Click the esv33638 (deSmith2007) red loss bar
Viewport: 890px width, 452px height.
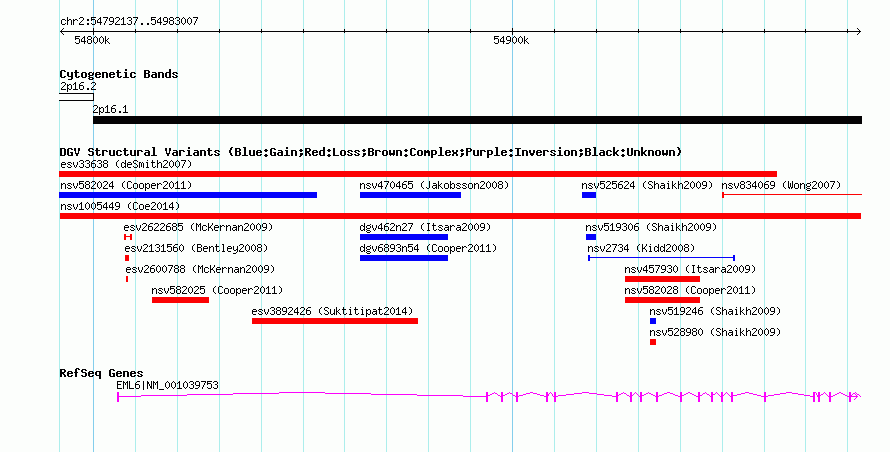tap(418, 174)
